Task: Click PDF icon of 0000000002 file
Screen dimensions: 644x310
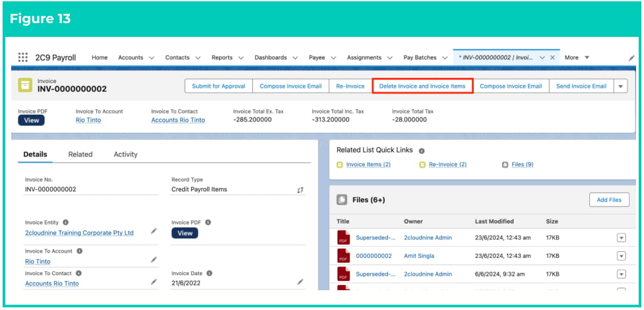Action: coord(343,256)
